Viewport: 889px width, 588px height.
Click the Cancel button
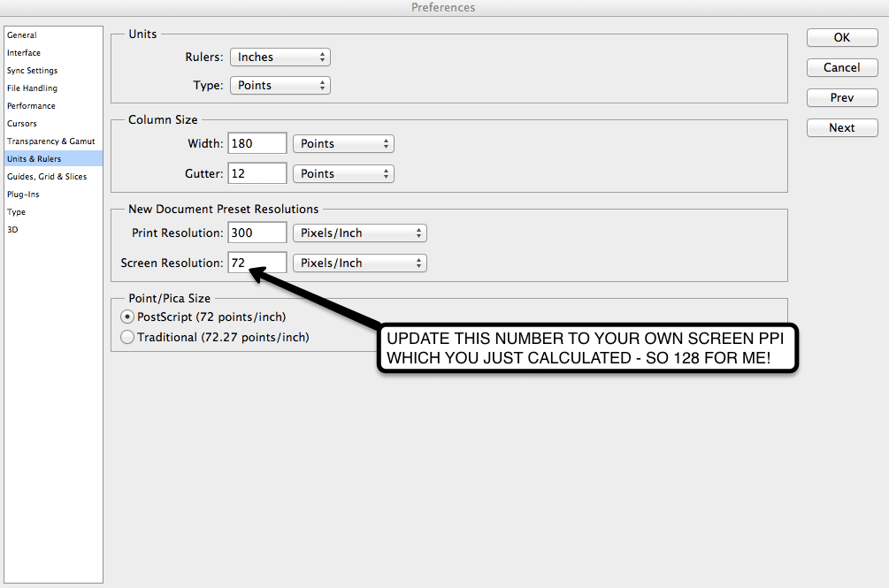pyautogui.click(x=842, y=67)
